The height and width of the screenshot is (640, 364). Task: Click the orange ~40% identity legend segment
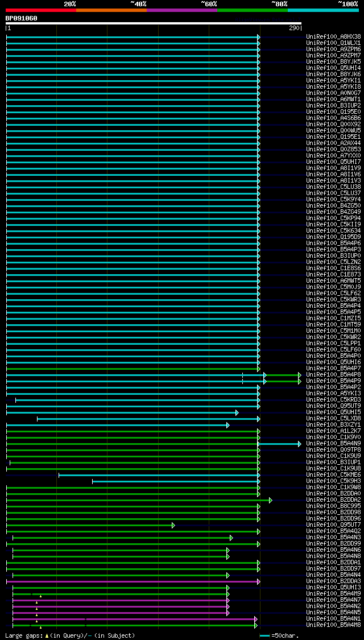point(111,10)
